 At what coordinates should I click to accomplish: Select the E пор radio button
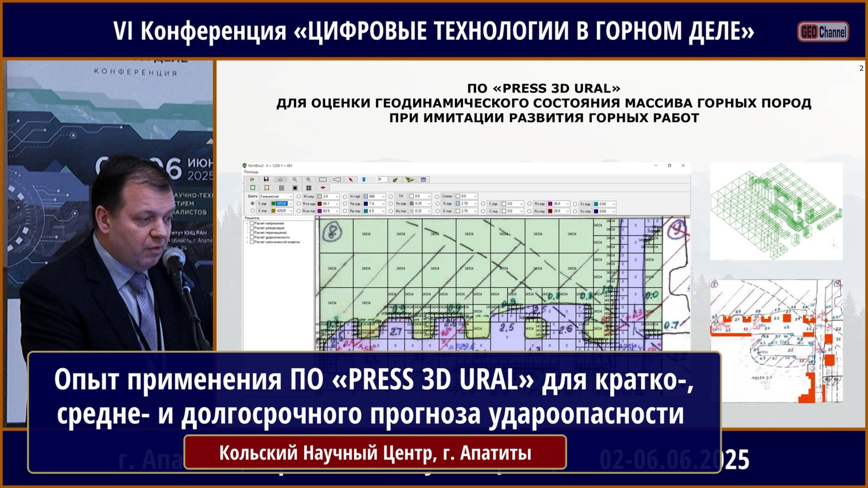tap(252, 211)
